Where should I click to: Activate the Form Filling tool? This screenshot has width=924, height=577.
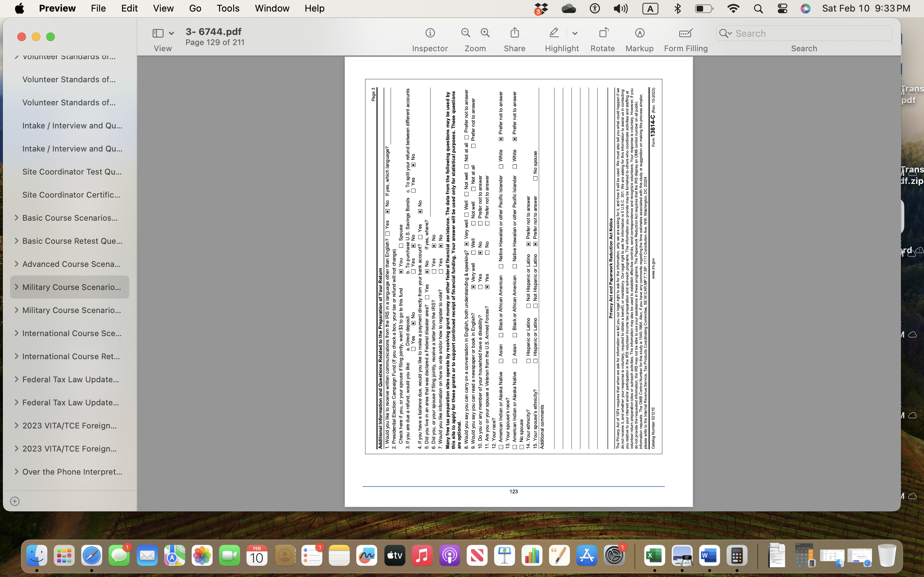[685, 33]
